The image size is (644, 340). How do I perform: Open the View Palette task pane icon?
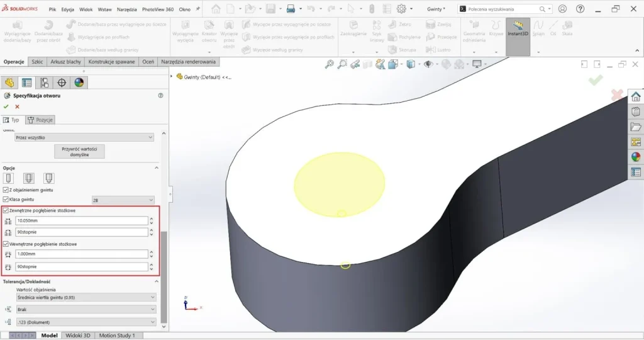(636, 142)
